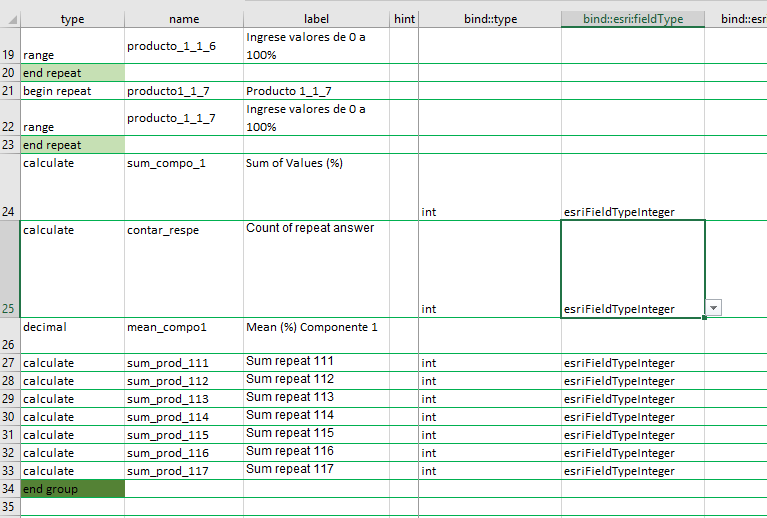Click the 'end repeat' cell in row 23
Viewport: 767px width, 518px height.
[72, 145]
